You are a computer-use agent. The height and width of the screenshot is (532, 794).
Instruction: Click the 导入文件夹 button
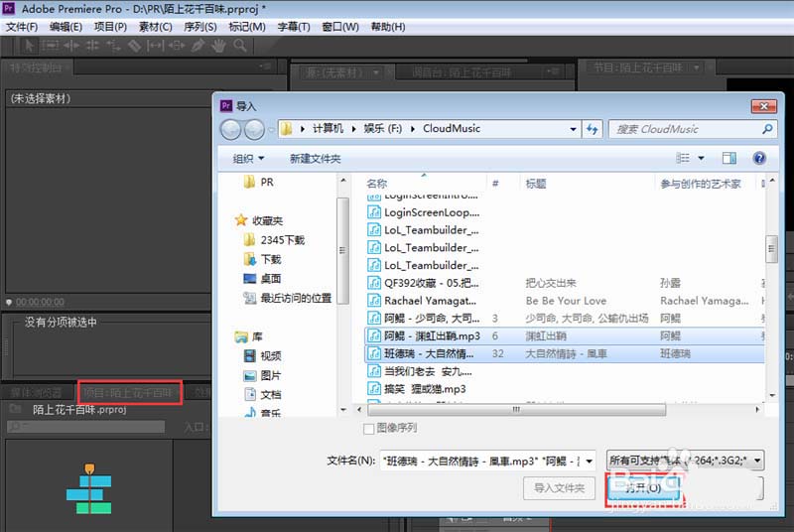pos(559,488)
